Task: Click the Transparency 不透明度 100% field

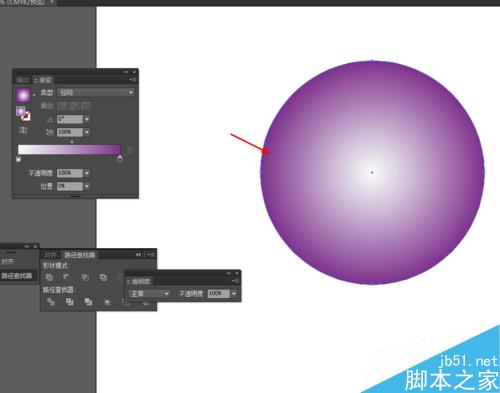Action: [x=218, y=294]
